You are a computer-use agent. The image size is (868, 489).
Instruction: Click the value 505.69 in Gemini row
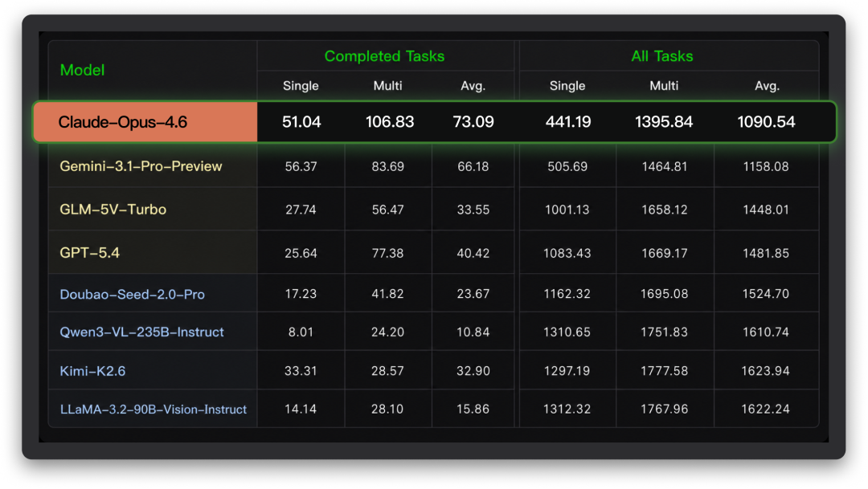point(567,166)
